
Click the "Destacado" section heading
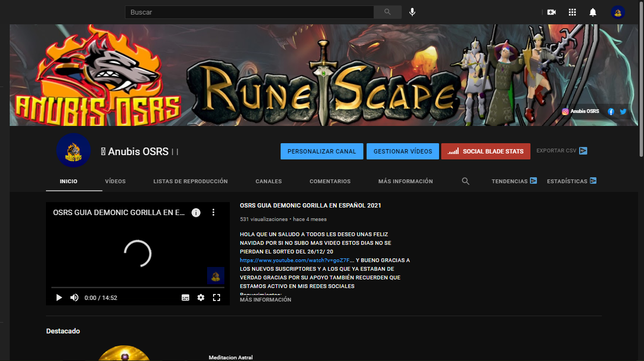63,331
